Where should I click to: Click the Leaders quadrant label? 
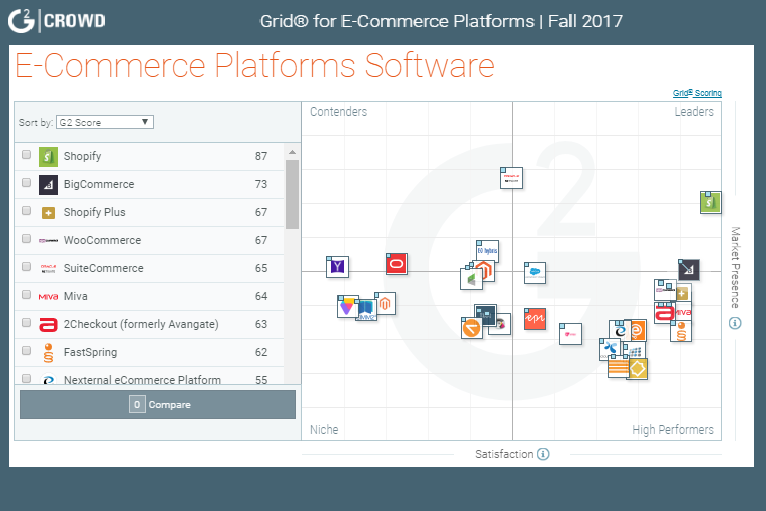point(694,112)
